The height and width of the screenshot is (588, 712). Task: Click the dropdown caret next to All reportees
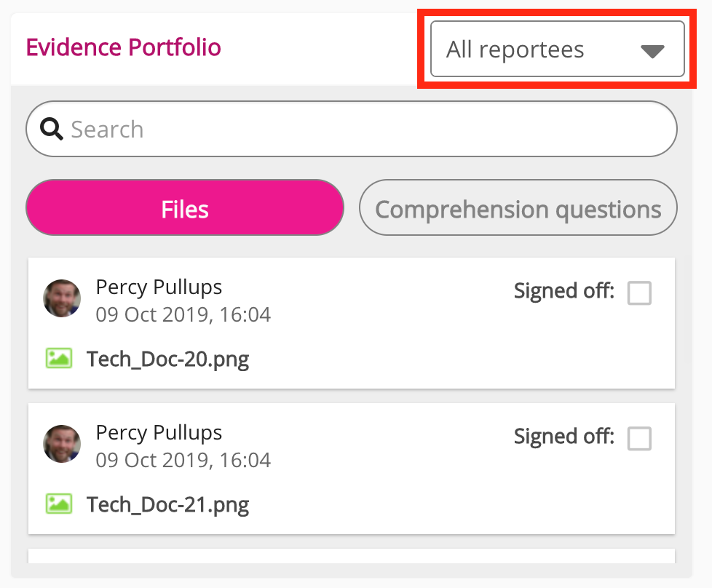(654, 49)
